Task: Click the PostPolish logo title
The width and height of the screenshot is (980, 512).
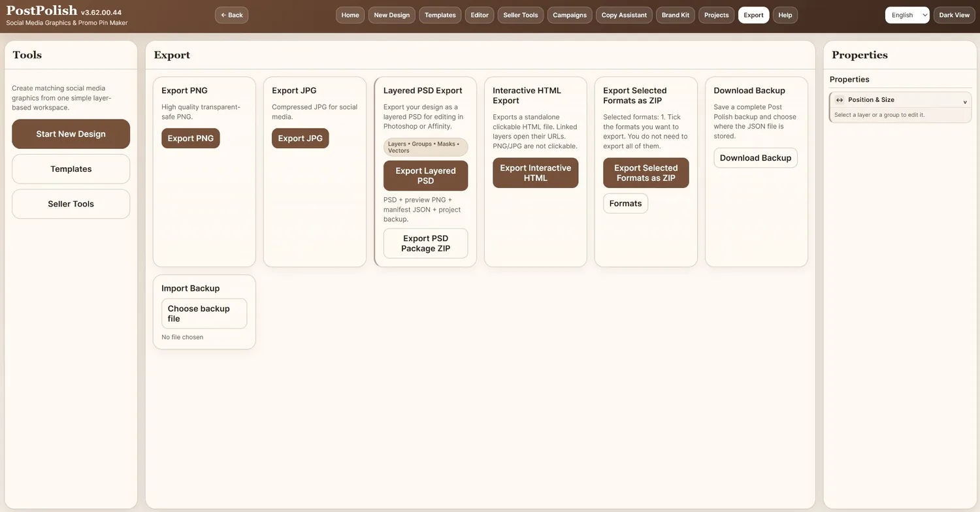Action: click(x=42, y=11)
